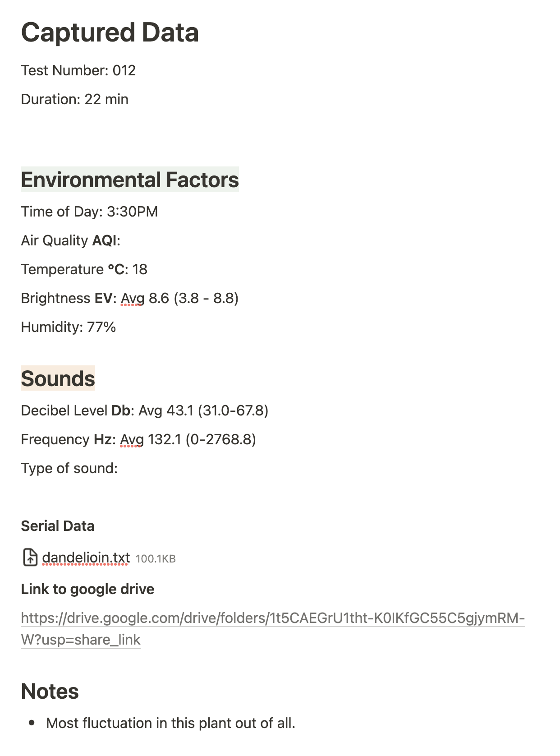Click the Link to google drive label

coord(87,589)
